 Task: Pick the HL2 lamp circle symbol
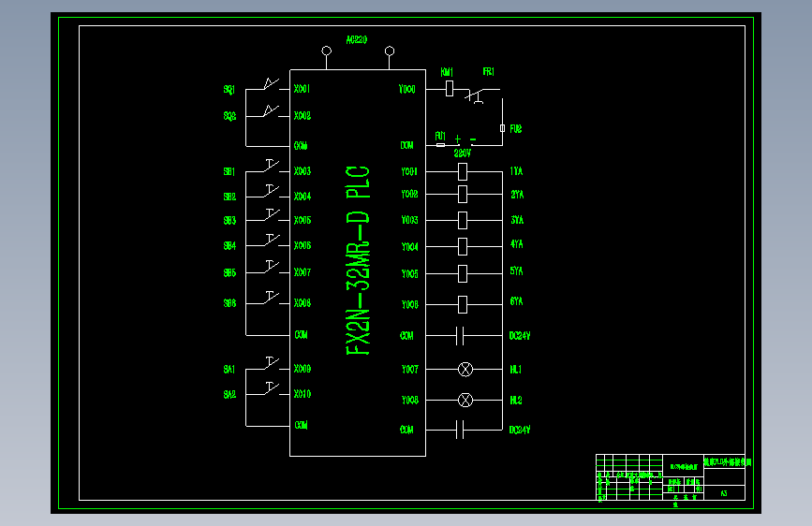(465, 401)
